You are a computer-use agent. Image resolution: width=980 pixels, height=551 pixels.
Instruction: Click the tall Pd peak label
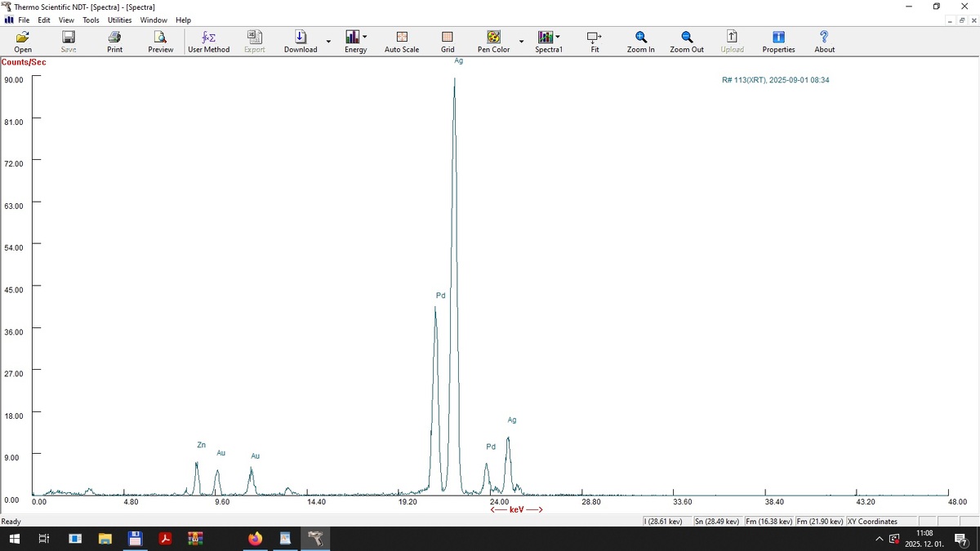tap(440, 295)
